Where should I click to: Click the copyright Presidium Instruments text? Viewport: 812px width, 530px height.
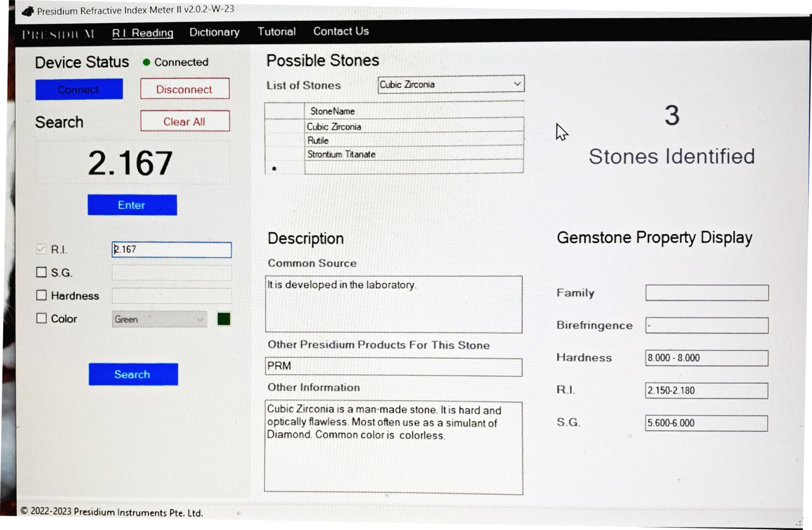pyautogui.click(x=111, y=512)
